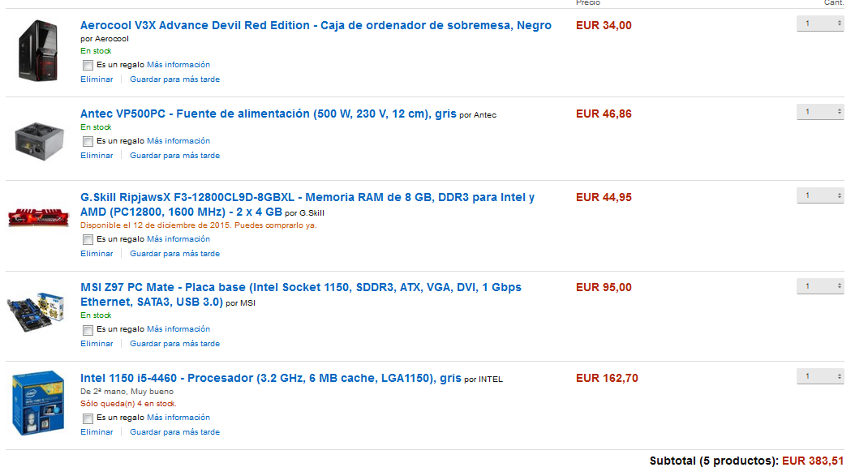Click 'Más información' under the G.Skill RAM
This screenshot has width=868, height=476.
coord(178,239)
